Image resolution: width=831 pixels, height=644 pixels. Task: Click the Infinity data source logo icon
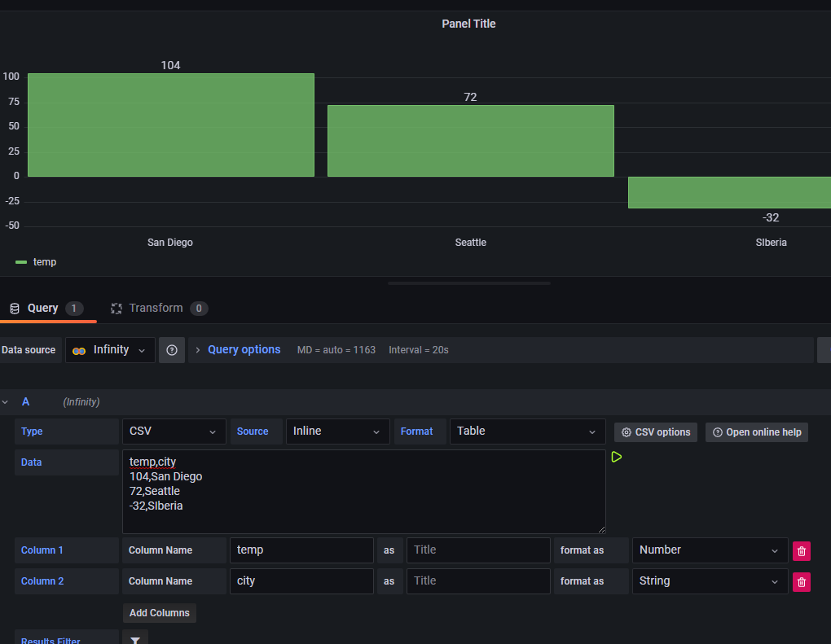pyautogui.click(x=79, y=351)
